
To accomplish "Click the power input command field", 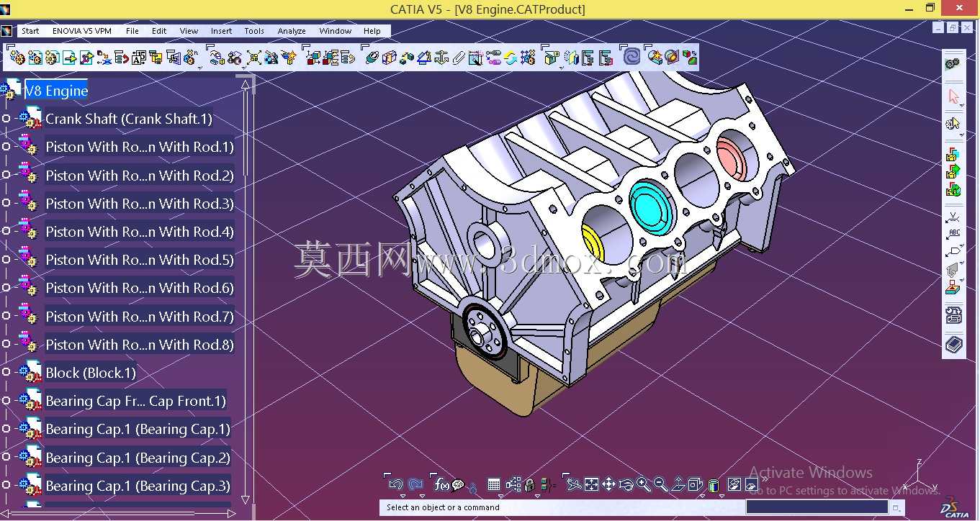I will point(817,507).
